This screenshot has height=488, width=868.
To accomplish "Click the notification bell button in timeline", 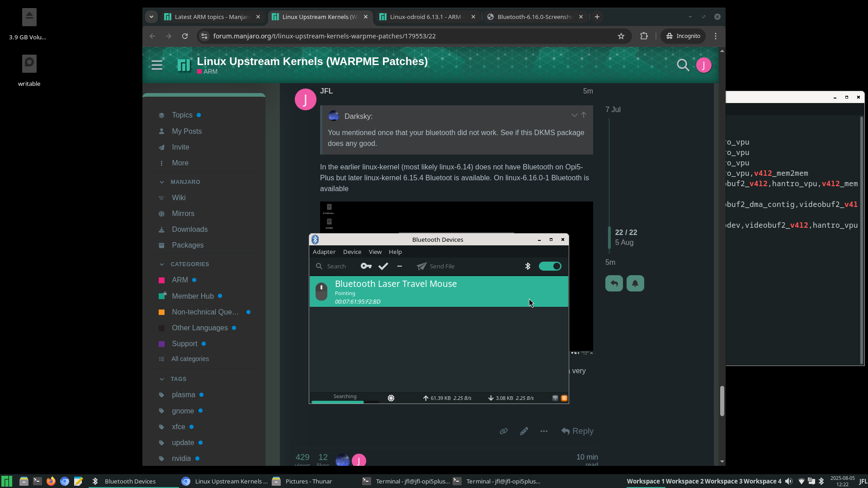I will click(x=635, y=283).
